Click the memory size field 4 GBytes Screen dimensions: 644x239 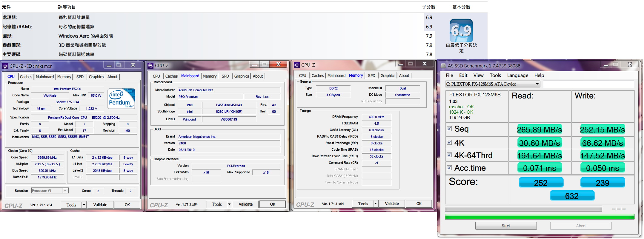333,95
